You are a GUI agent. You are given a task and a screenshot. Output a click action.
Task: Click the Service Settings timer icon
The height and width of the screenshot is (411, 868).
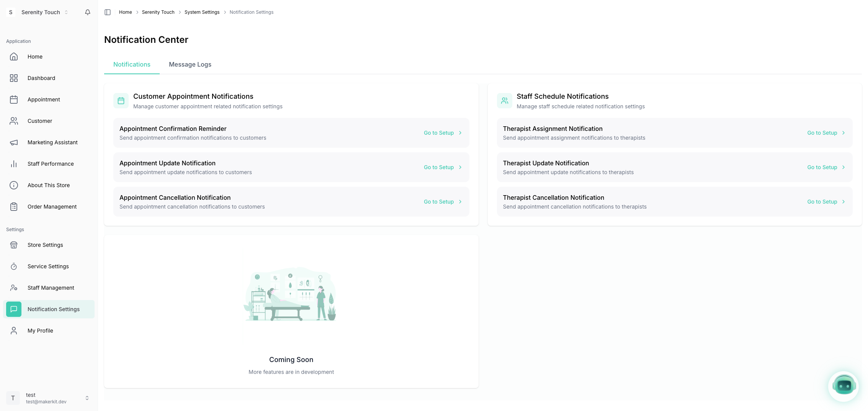pos(14,266)
